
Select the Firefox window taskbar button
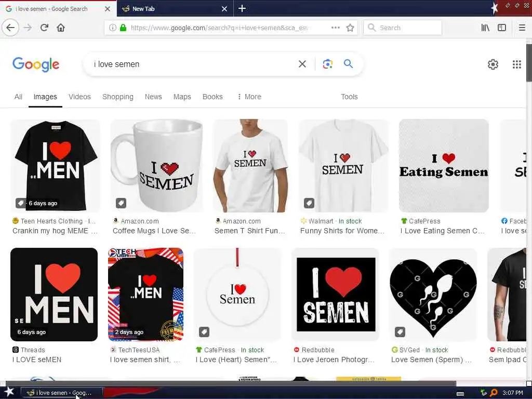point(61,393)
